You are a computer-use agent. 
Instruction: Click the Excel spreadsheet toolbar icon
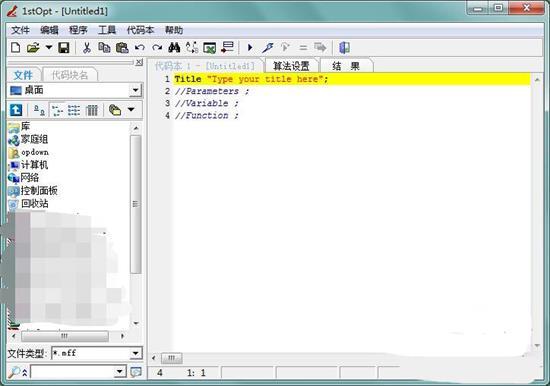209,48
